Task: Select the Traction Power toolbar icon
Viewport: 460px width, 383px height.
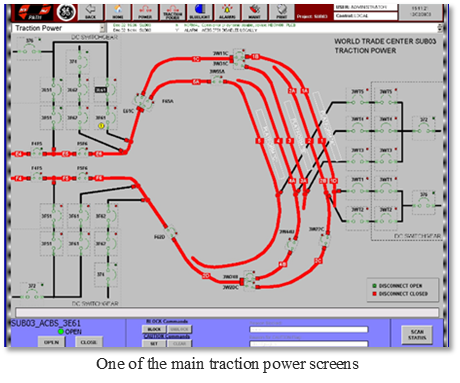Action: coord(172,12)
